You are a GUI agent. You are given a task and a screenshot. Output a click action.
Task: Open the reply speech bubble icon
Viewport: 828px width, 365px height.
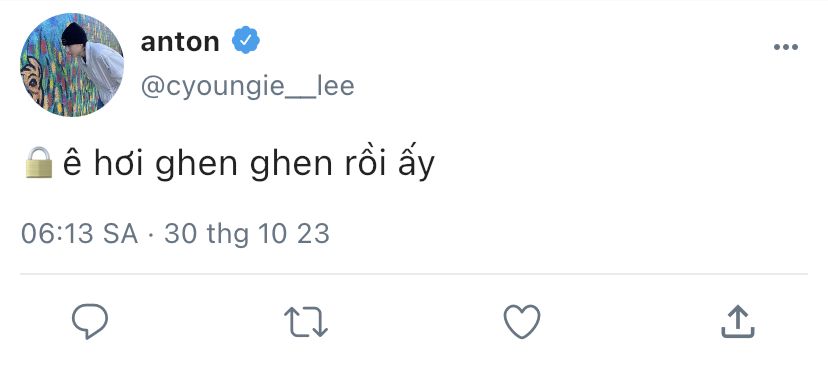coord(90,321)
